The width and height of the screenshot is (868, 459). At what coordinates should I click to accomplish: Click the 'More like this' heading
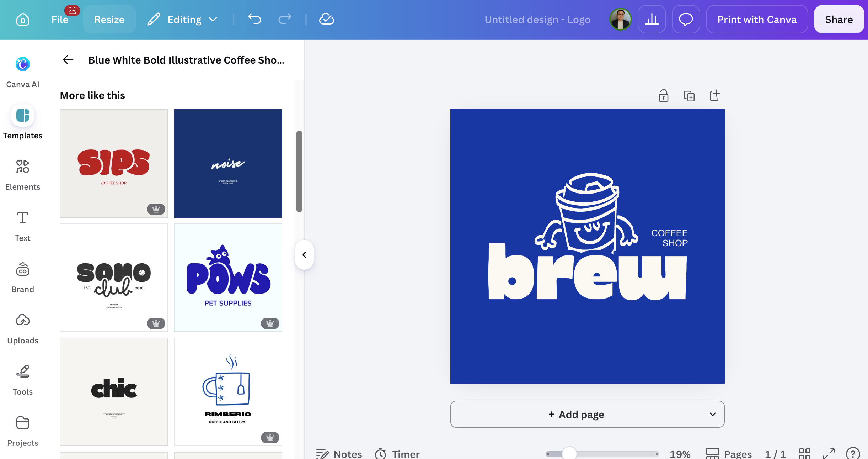click(x=92, y=95)
